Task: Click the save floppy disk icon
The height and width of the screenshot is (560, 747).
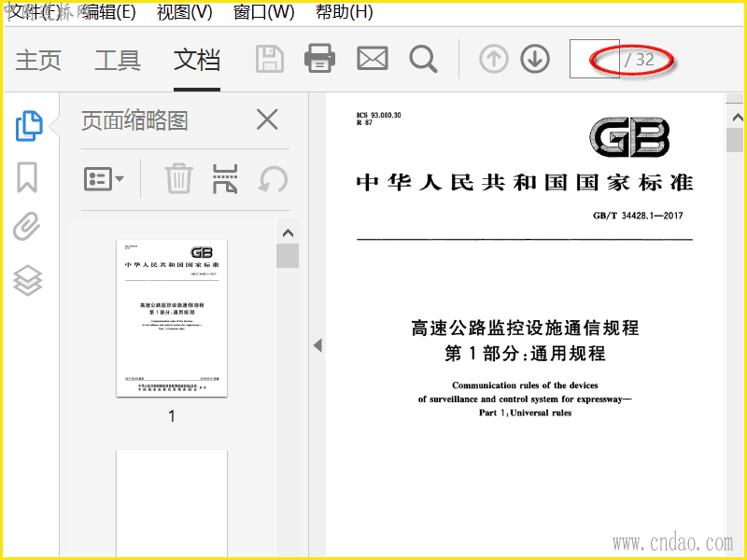Action: (x=270, y=59)
